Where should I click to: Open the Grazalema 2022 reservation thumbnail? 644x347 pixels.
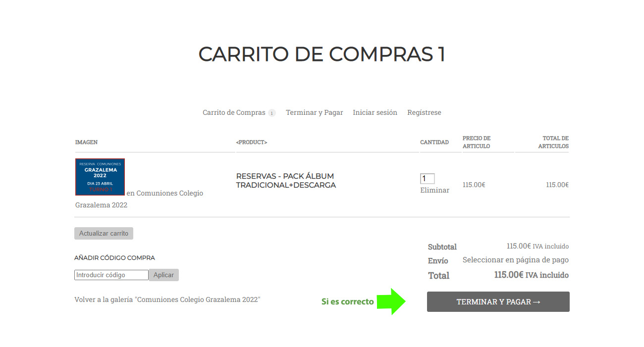pyautogui.click(x=100, y=177)
